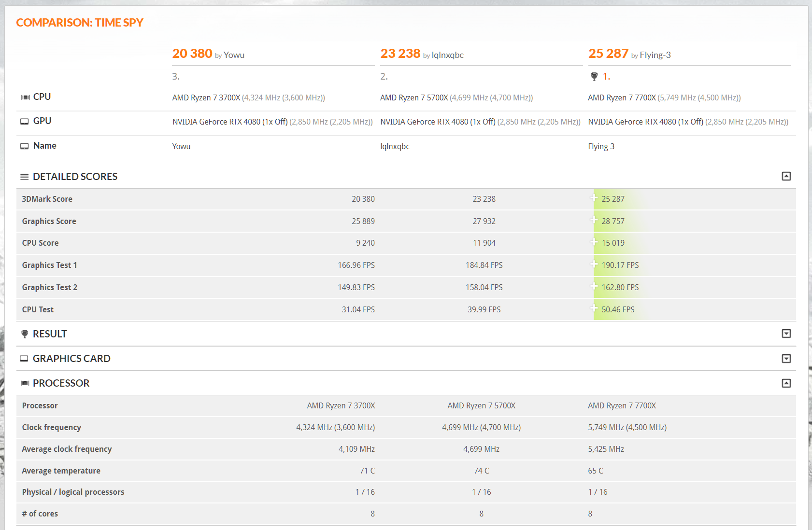The height and width of the screenshot is (530, 812).
Task: Click Iqlnxqbc in the Name row
Action: coord(395,146)
